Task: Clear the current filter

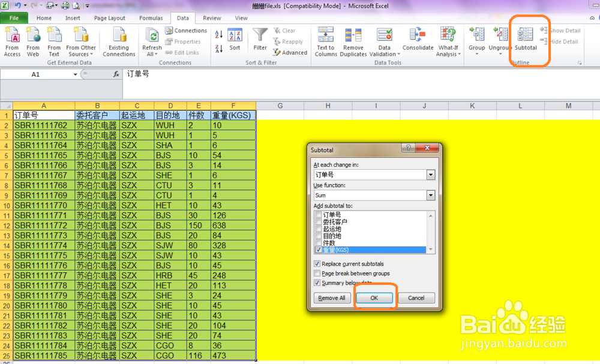Action: coord(284,31)
